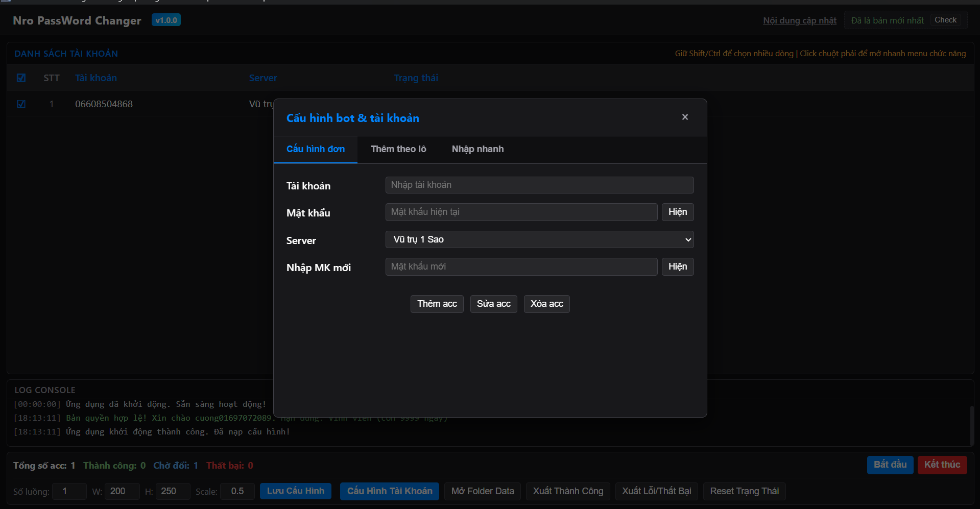Viewport: 980px width, 509px height.
Task: Click the DANH SÁCH TÀI KHOẢN heading
Action: pos(66,54)
